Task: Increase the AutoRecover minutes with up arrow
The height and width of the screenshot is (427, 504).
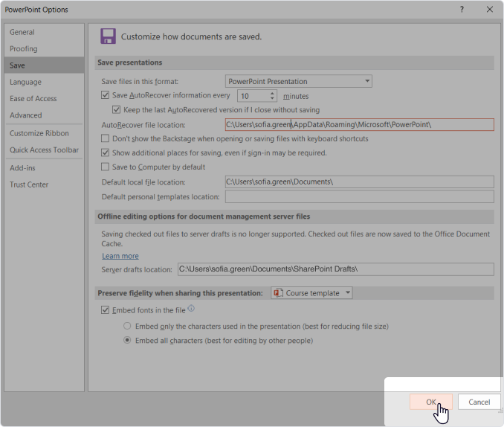Action: coord(272,93)
